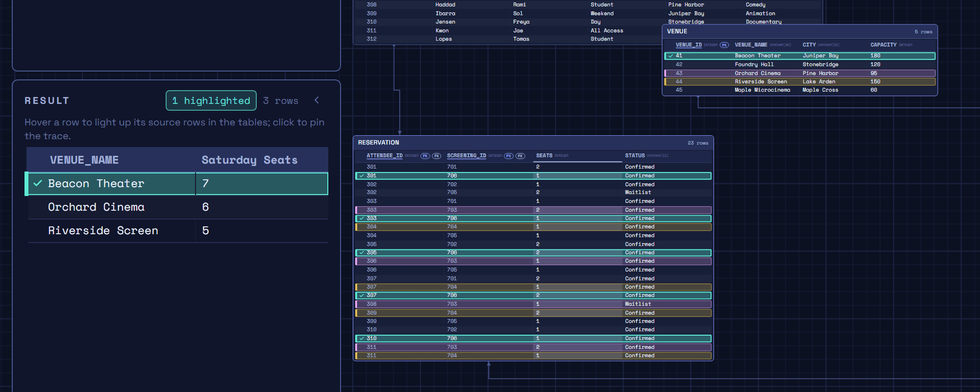Click the '5 rows' count in Venue
Viewport: 980px width, 392px height.
point(923,32)
